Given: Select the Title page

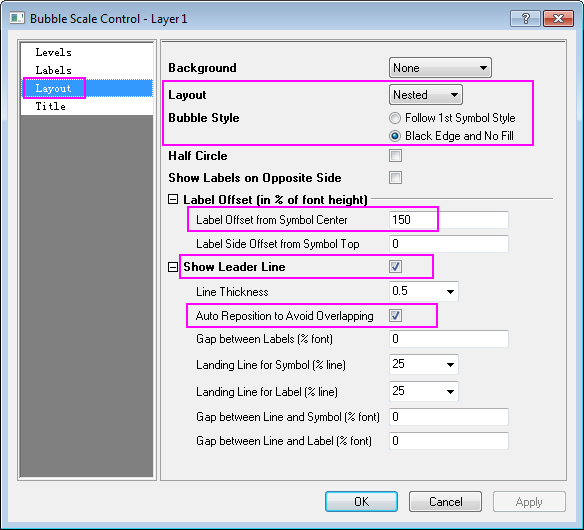Looking at the screenshot, I should (87, 106).
